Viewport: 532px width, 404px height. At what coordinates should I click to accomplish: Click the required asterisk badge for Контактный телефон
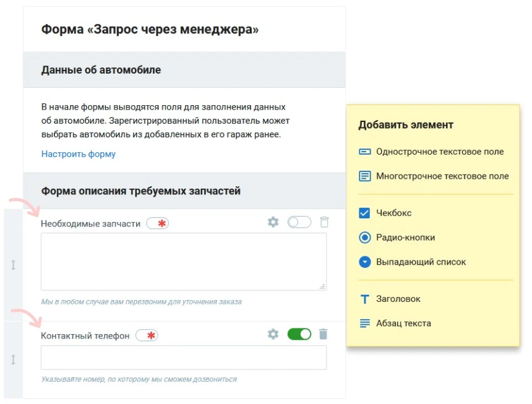(148, 335)
